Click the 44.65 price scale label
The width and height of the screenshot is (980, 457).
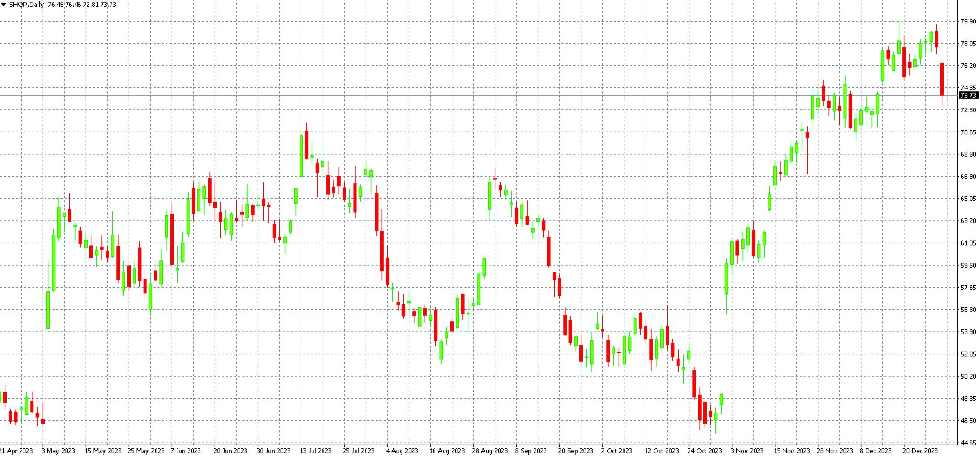coord(968,443)
